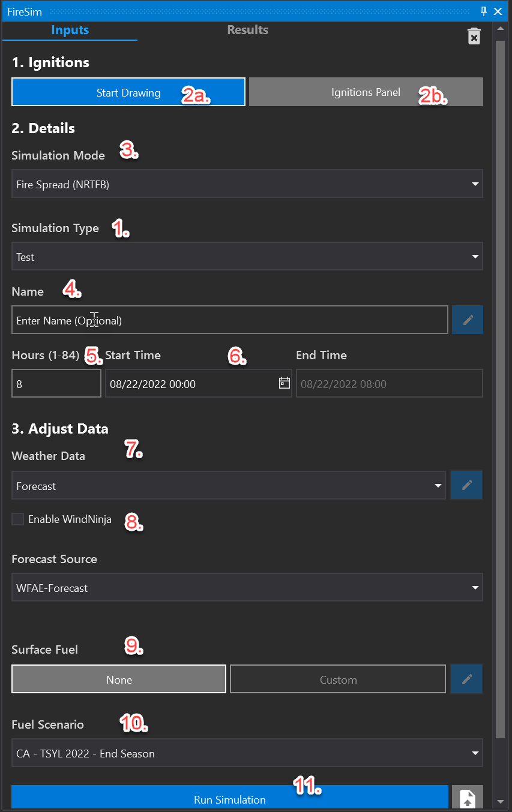Image resolution: width=512 pixels, height=812 pixels.
Task: Open the Simulation Mode dropdown
Action: click(x=247, y=184)
